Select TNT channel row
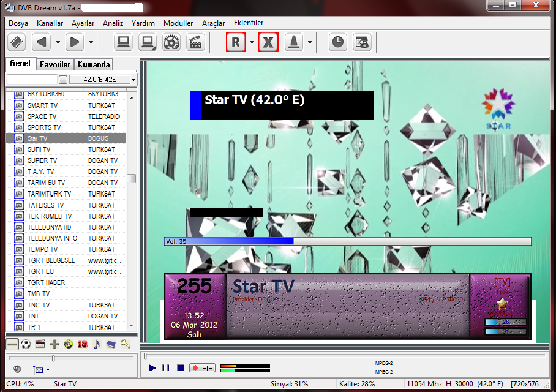The width and height of the screenshot is (556, 392). point(66,315)
